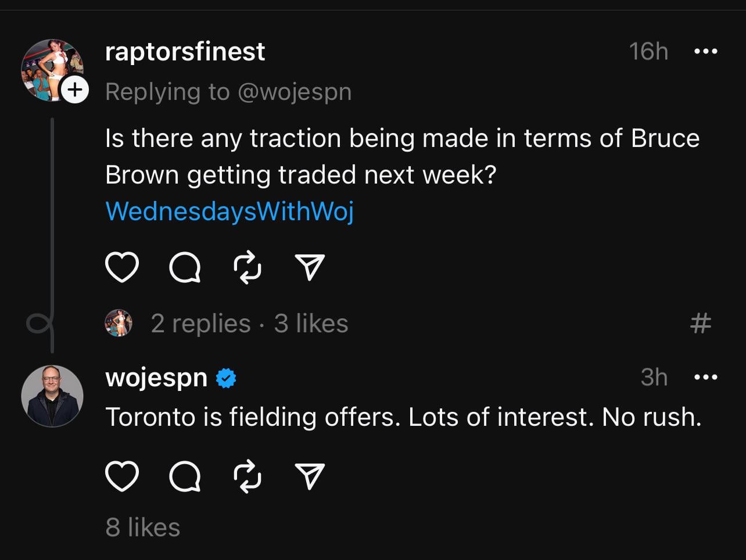Follow raptorsfinest using plus badge on avatar

[74, 90]
